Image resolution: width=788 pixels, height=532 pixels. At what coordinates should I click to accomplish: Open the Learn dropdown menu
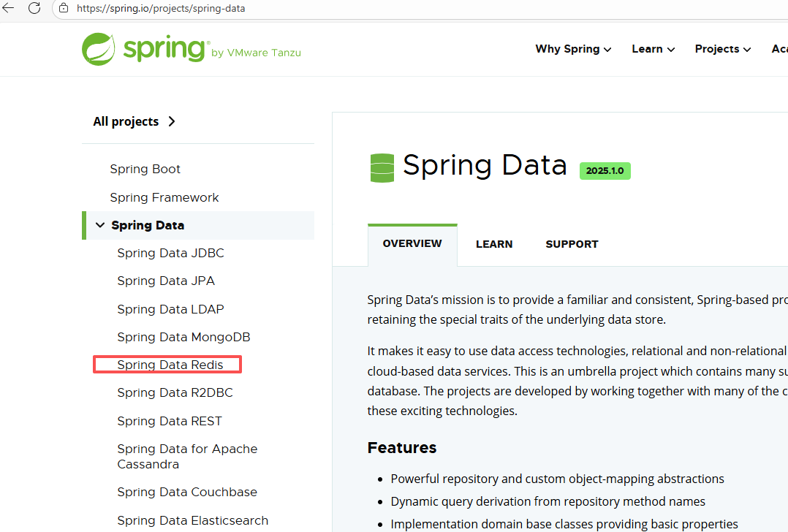click(653, 49)
